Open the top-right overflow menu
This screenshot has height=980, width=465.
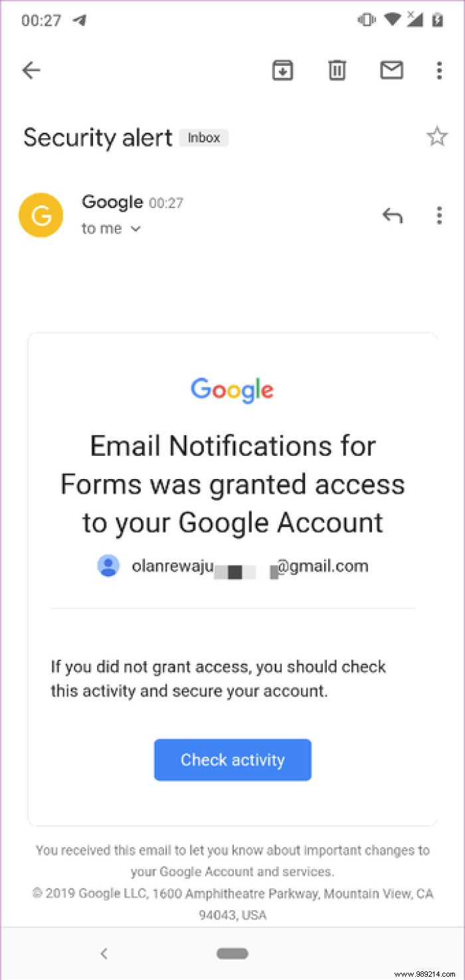(x=439, y=70)
